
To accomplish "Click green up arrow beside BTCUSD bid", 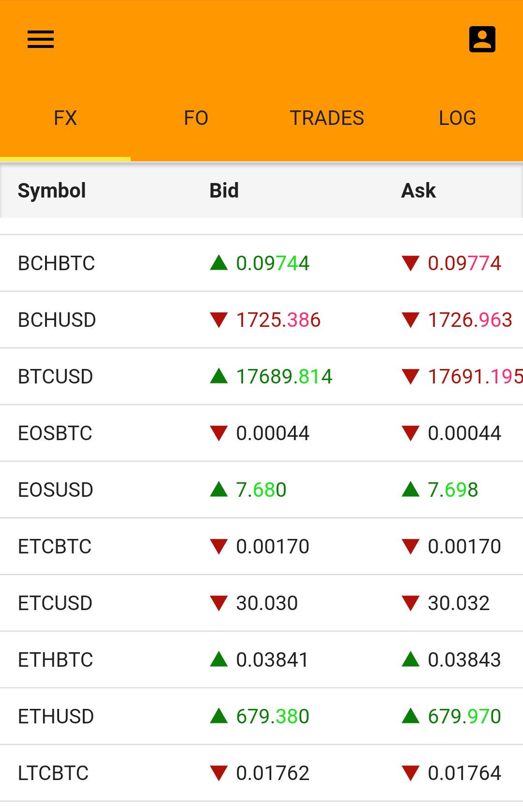I will pos(219,376).
